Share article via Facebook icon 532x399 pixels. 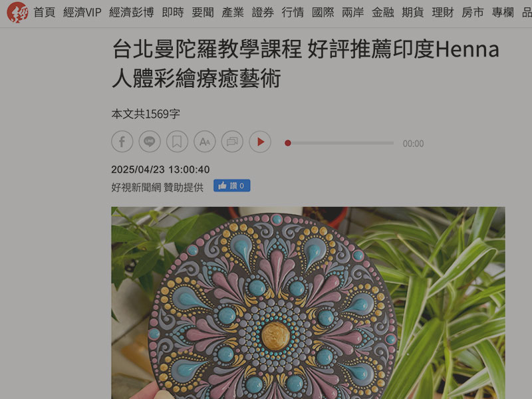(122, 142)
